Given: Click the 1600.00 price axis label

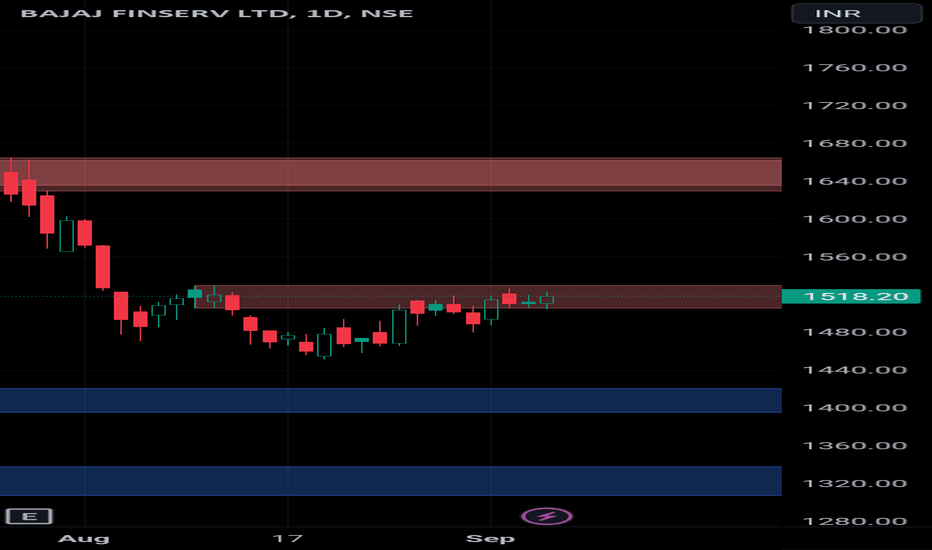Looking at the screenshot, I should 855,219.
